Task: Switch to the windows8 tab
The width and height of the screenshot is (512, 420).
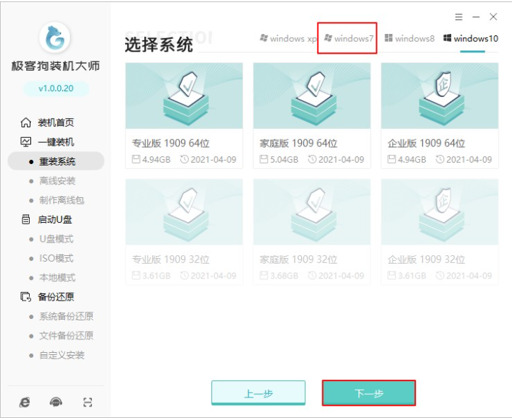Action: (409, 38)
